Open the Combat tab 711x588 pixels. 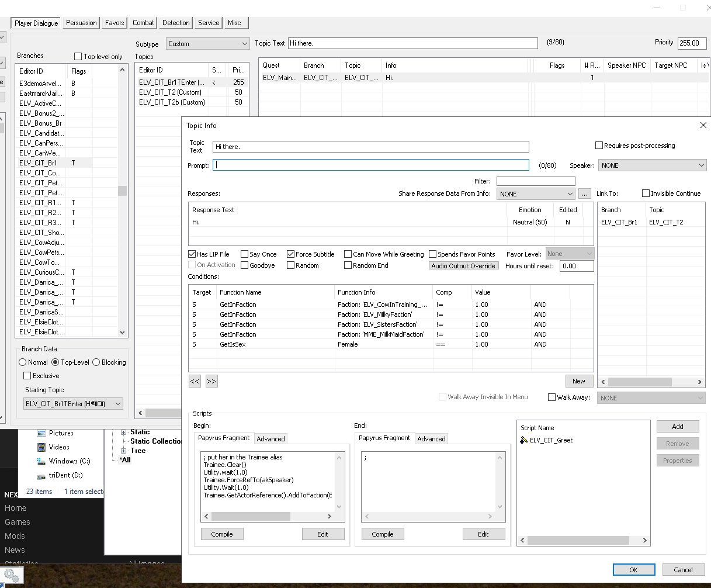pos(143,23)
